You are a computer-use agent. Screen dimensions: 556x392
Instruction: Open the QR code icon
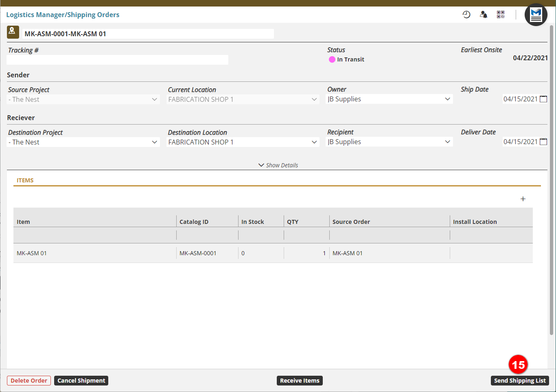(x=501, y=15)
